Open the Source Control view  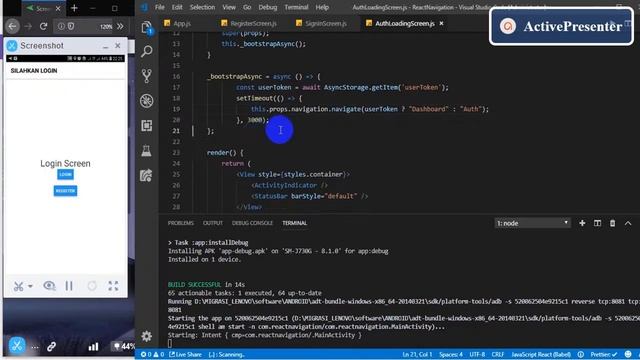(x=147, y=76)
